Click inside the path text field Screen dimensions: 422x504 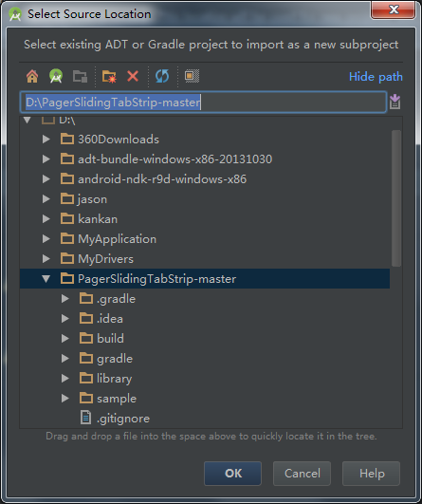point(203,103)
